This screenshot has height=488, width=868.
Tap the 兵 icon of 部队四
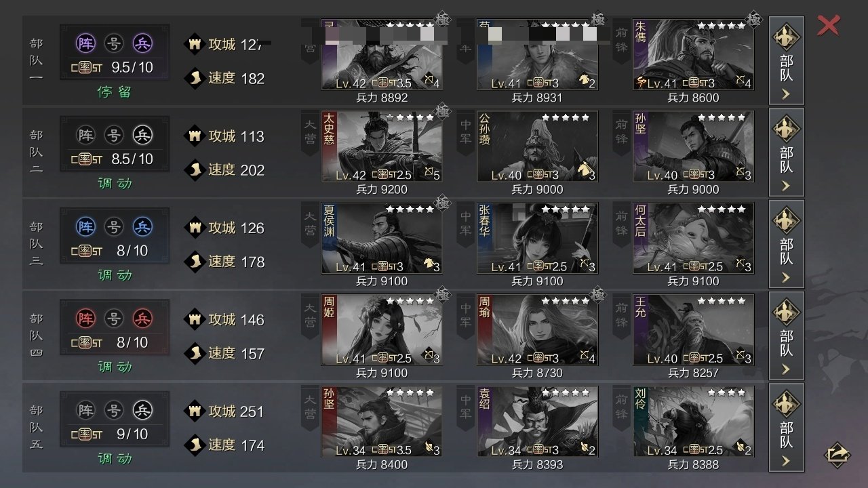(142, 318)
